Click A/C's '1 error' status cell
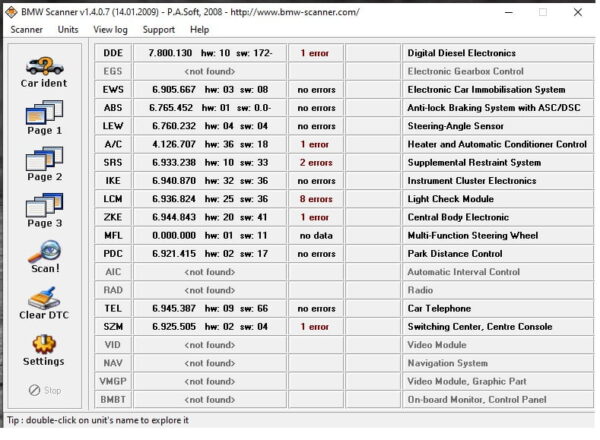Viewport: 600px width, 440px height. coord(316,144)
